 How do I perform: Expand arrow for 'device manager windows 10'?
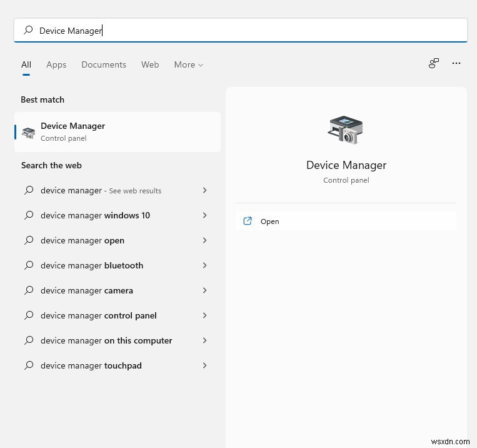coord(204,215)
